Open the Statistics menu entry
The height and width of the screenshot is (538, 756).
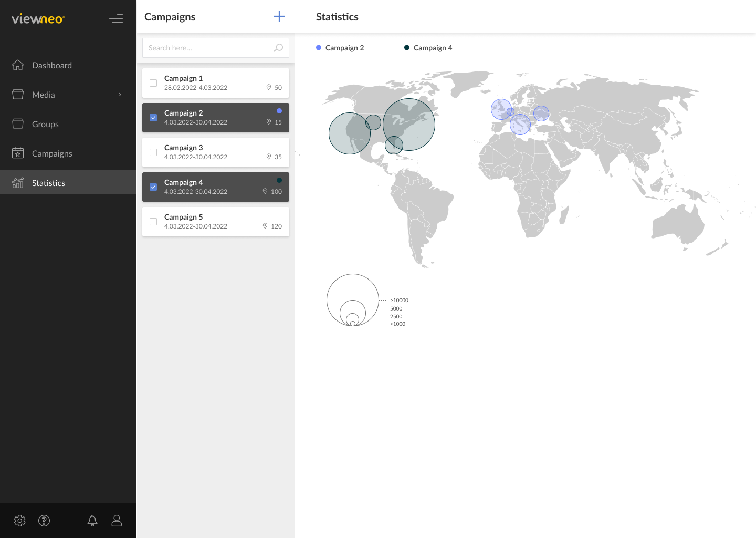click(x=48, y=183)
